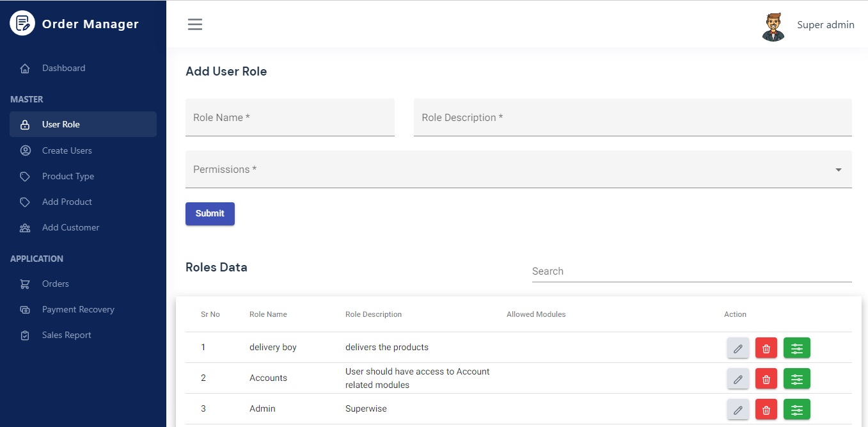Edit the delivery boy role with pencil icon

pyautogui.click(x=738, y=348)
